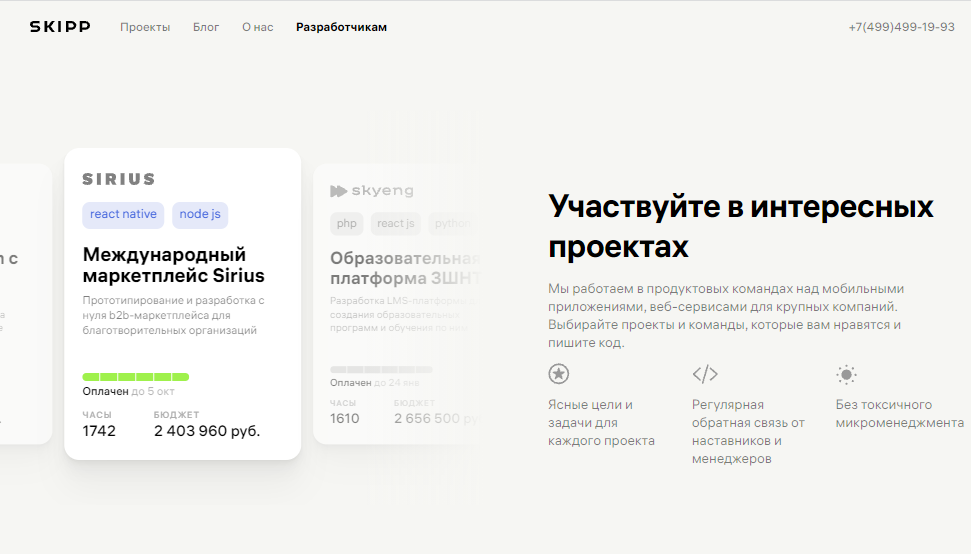Click the 'Оплачен до 5 окт' status
Viewport: 971px width, 554px height.
pos(128,391)
